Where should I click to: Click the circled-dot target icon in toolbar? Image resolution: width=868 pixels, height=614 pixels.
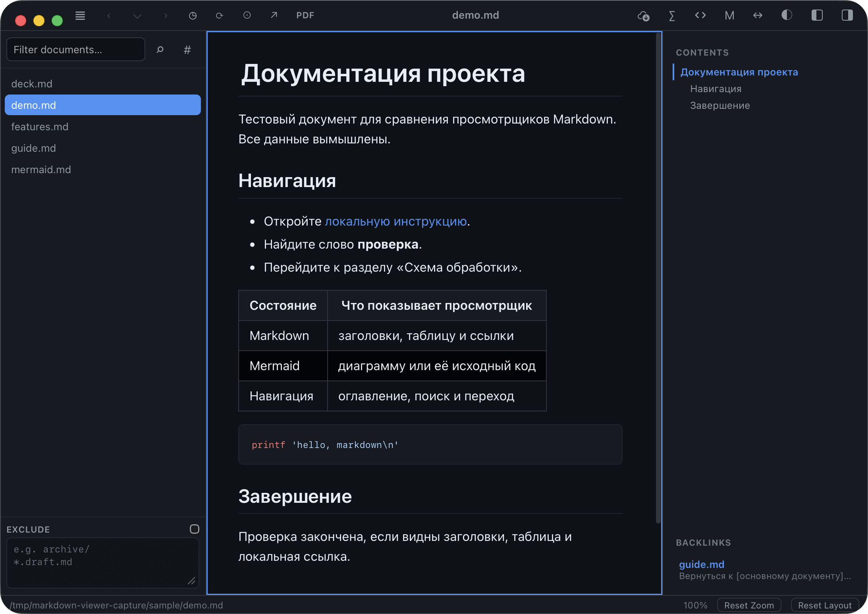coord(247,15)
